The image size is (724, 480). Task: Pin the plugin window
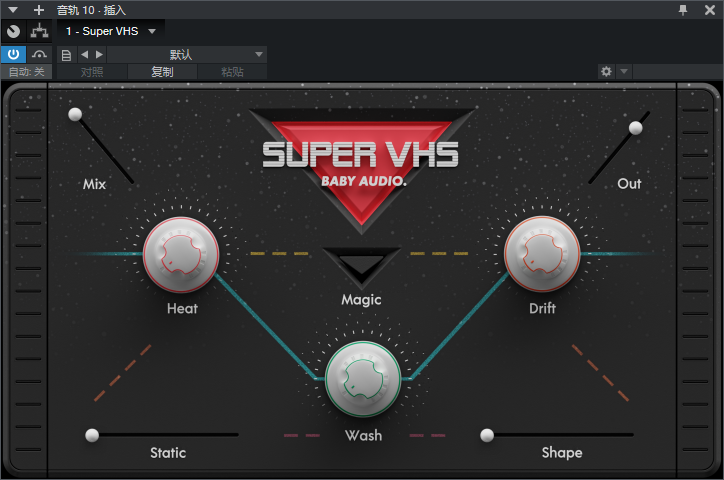(x=683, y=10)
